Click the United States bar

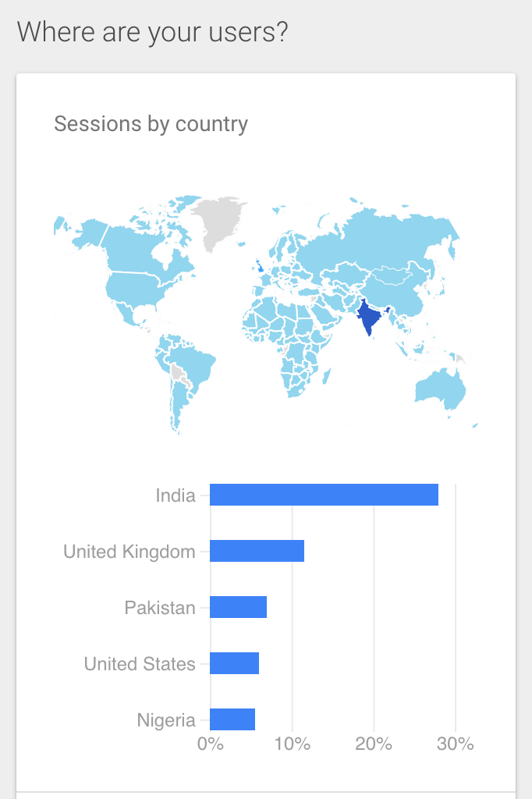tap(234, 663)
